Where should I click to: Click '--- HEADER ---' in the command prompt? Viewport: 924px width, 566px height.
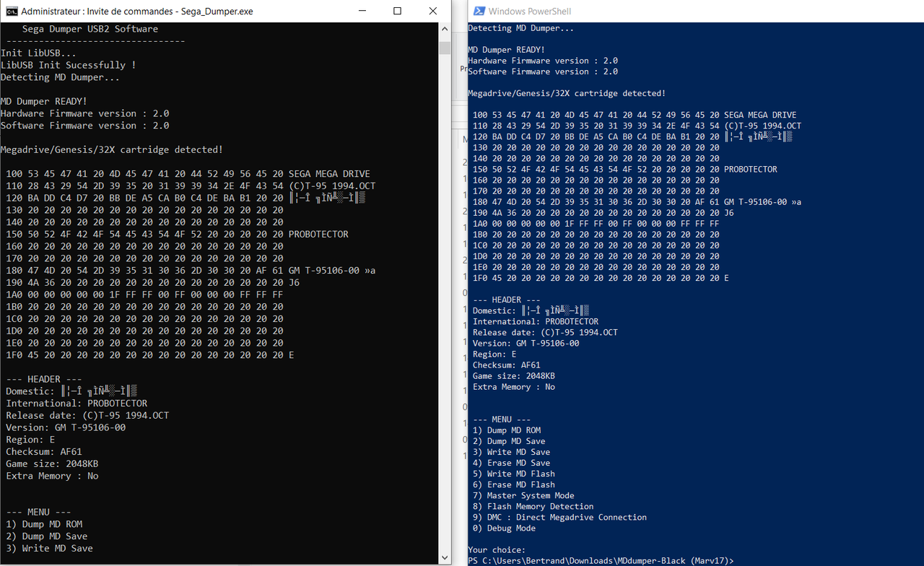point(44,379)
